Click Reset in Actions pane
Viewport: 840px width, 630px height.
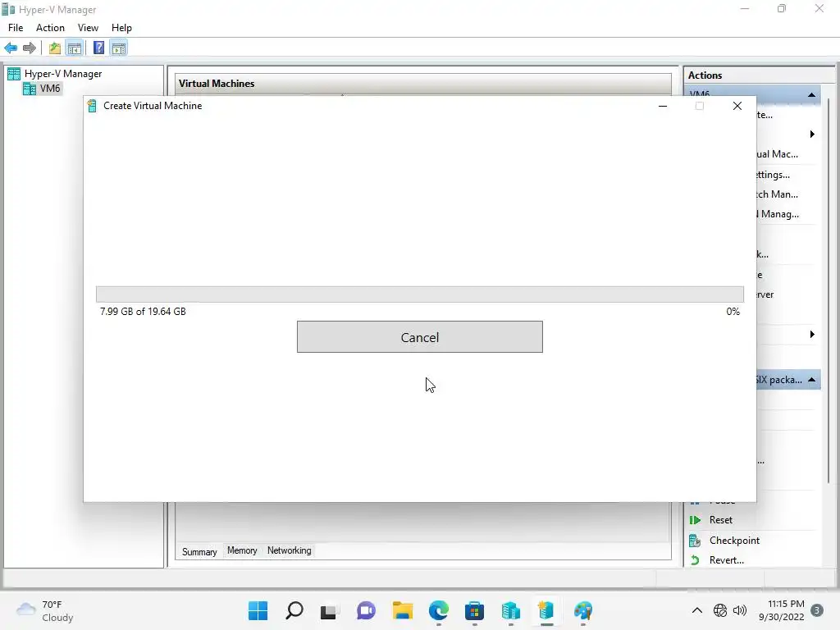coord(720,519)
